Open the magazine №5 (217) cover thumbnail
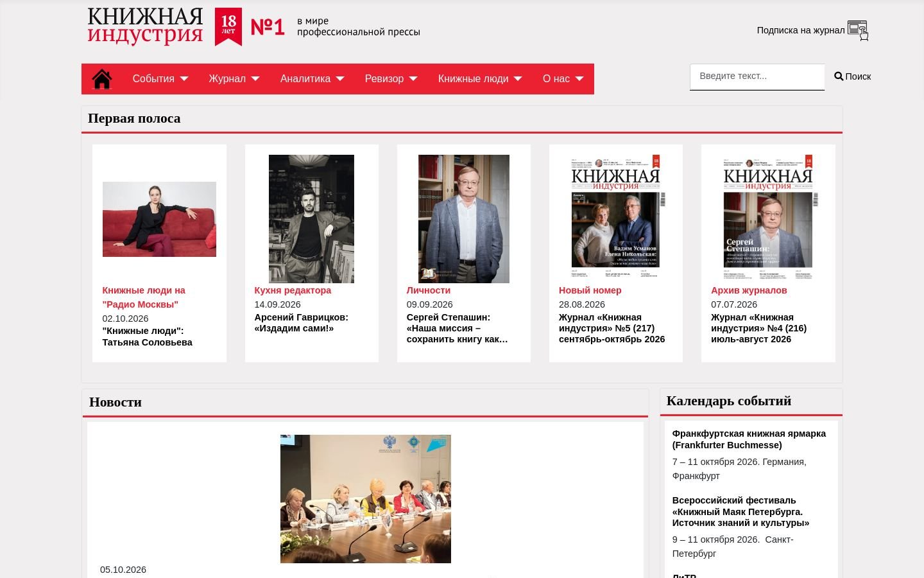 616,218
